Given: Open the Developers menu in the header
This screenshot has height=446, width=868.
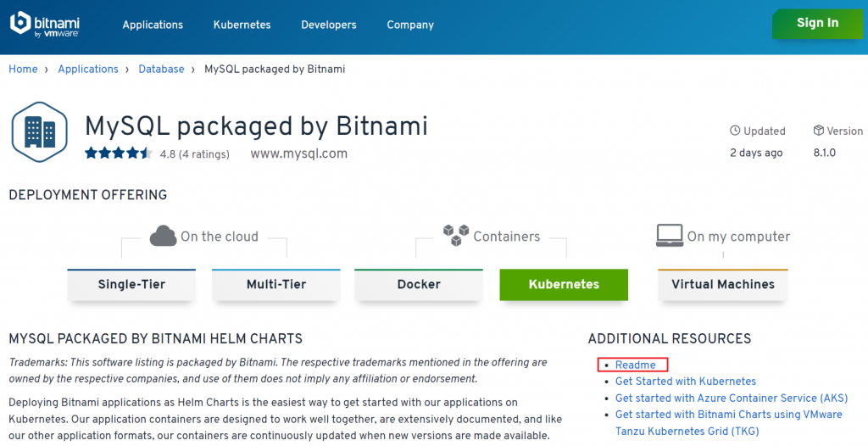Looking at the screenshot, I should tap(329, 25).
